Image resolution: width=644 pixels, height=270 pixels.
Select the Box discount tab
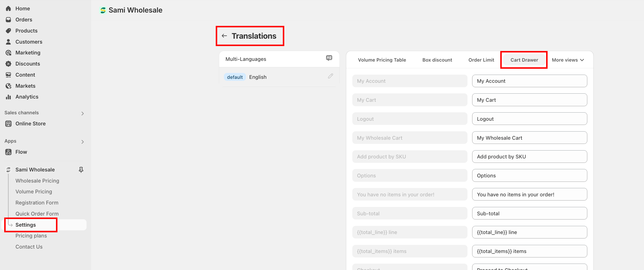[437, 60]
